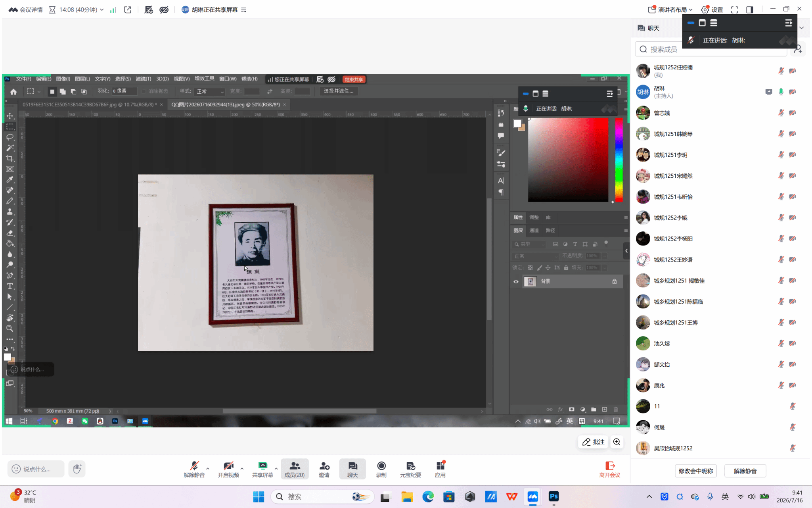Select the Move tool in Photoshop
The height and width of the screenshot is (508, 812).
(x=10, y=116)
